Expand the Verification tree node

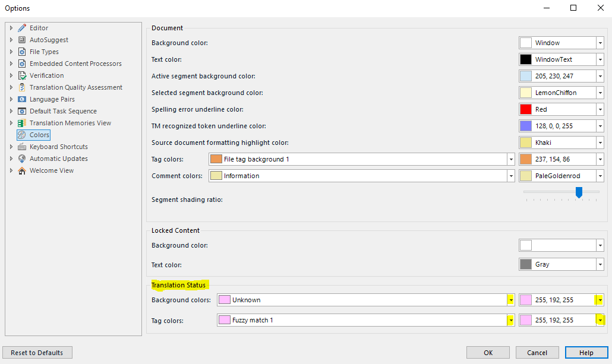click(x=11, y=75)
